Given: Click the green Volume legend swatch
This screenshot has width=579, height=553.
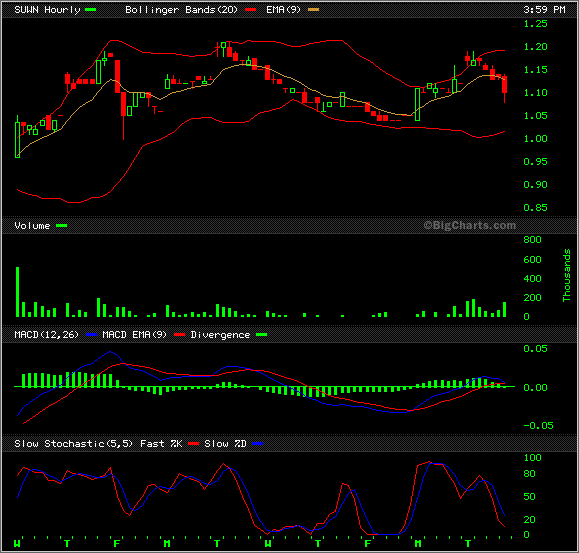Looking at the screenshot, I should pos(62,226).
